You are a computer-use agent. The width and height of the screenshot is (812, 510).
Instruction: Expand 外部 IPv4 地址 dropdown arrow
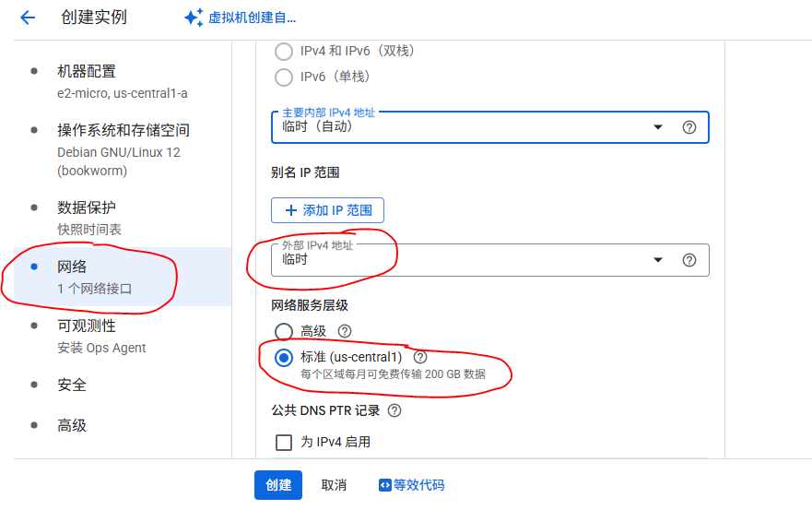coord(658,260)
